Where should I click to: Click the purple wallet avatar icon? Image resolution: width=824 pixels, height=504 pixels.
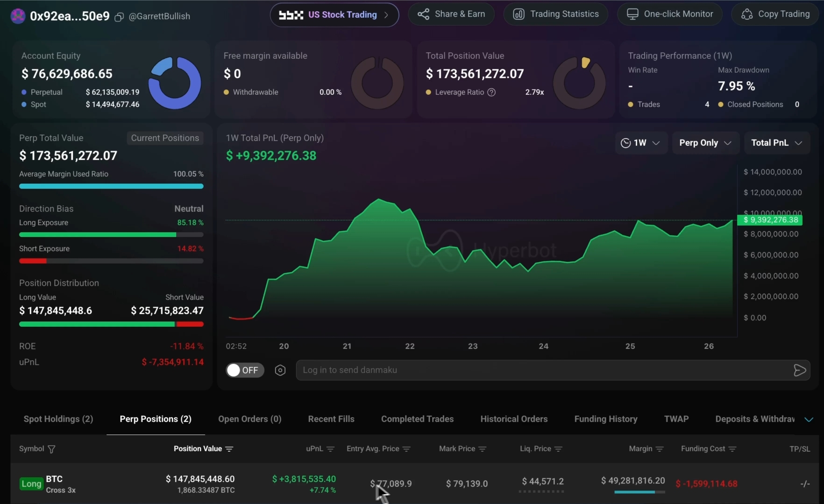pos(18,16)
